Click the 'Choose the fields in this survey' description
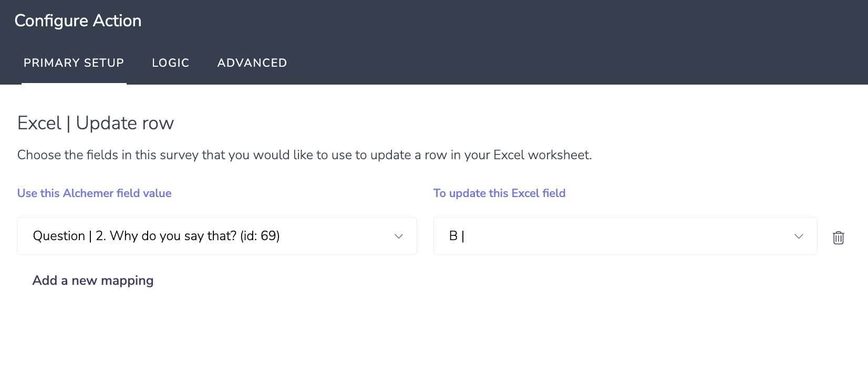 pos(304,155)
